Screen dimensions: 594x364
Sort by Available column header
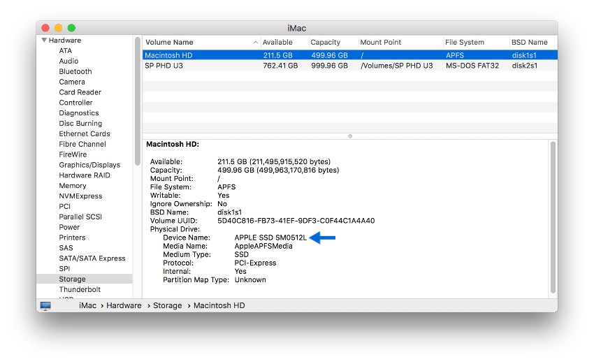pyautogui.click(x=277, y=43)
